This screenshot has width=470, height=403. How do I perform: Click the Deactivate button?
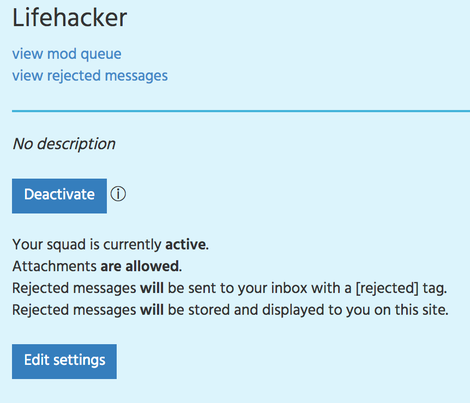point(59,196)
